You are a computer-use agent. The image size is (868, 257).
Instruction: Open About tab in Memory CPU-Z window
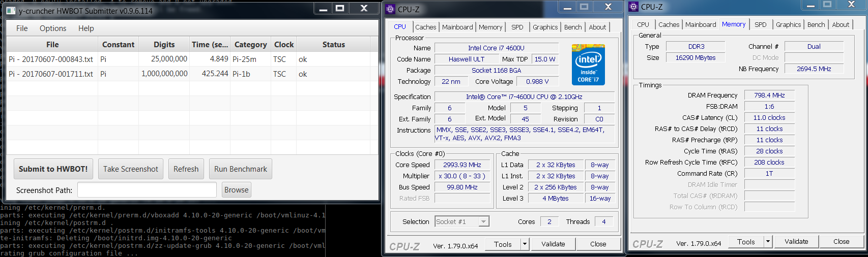841,24
